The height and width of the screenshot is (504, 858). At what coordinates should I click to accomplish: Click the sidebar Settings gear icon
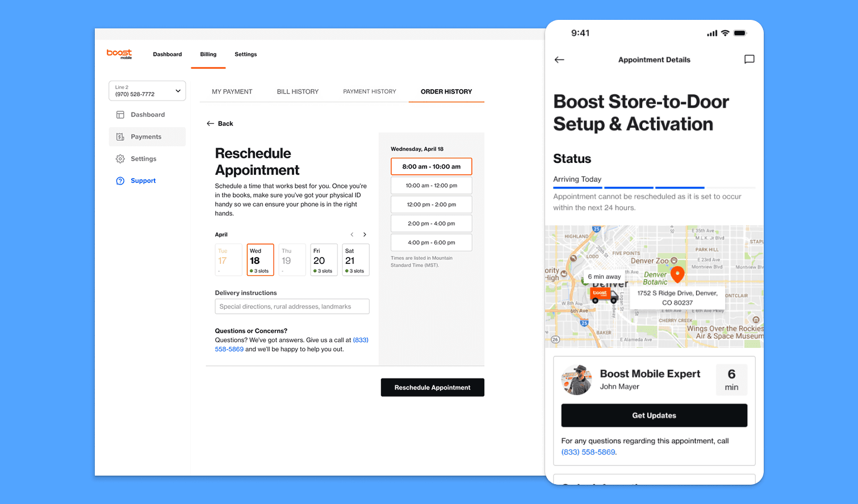(x=120, y=159)
